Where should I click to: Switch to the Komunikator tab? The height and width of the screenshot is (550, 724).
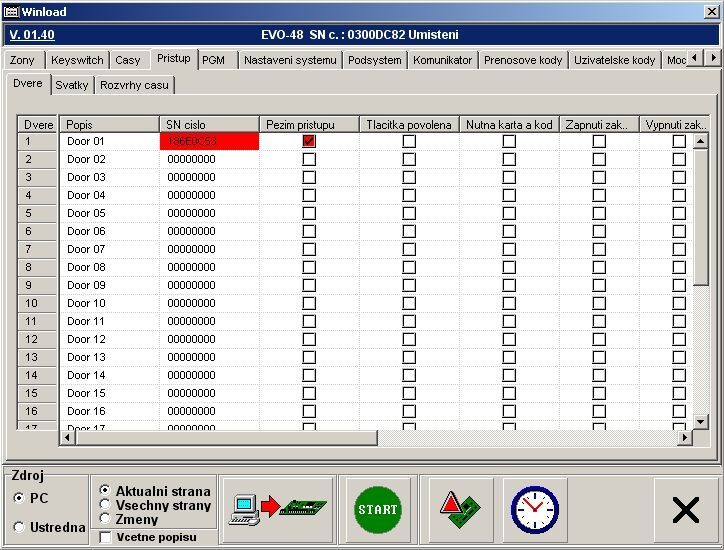click(442, 60)
